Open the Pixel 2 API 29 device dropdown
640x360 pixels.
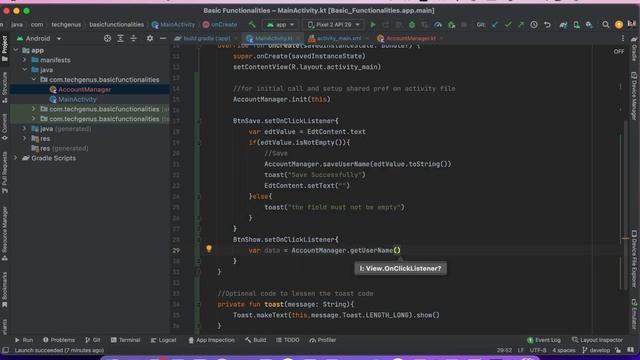point(334,25)
